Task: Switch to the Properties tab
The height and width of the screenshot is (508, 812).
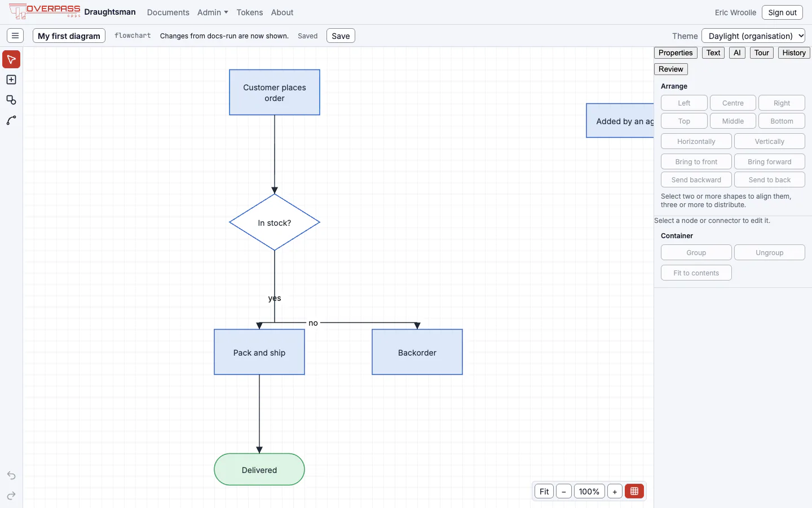Action: pyautogui.click(x=676, y=52)
